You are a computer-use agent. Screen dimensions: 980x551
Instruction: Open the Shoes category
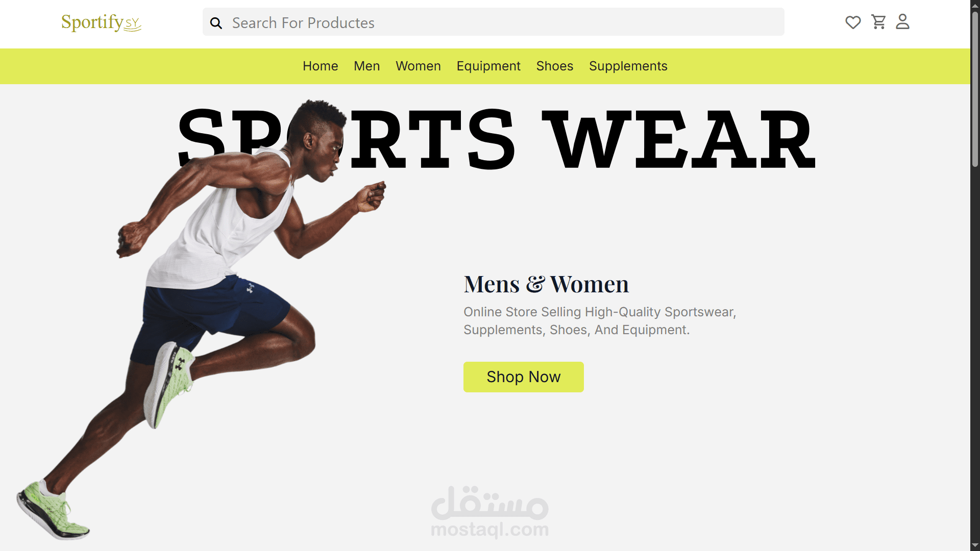[x=554, y=66]
